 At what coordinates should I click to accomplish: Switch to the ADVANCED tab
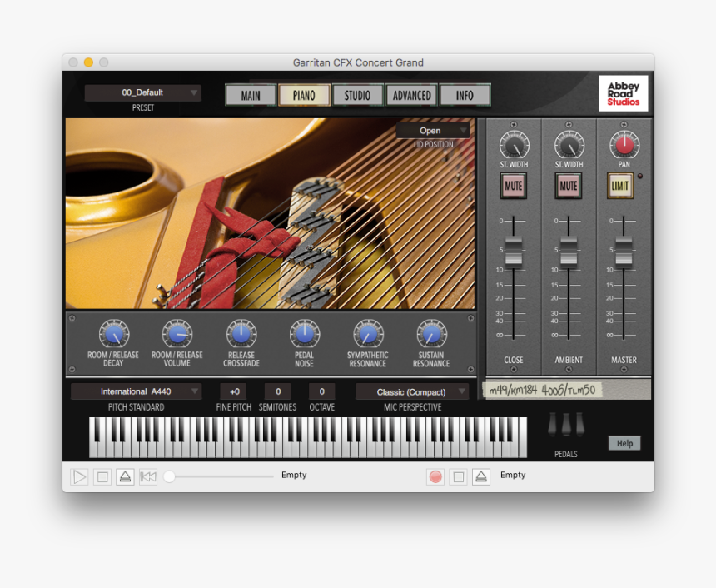[410, 95]
